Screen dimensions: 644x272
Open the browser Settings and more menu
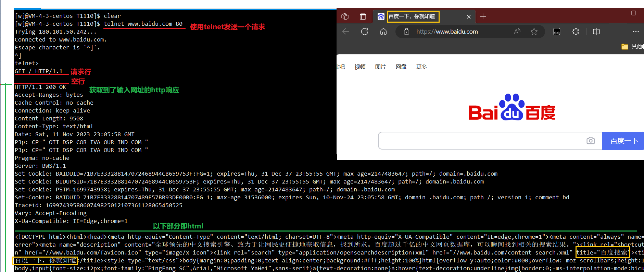636,32
